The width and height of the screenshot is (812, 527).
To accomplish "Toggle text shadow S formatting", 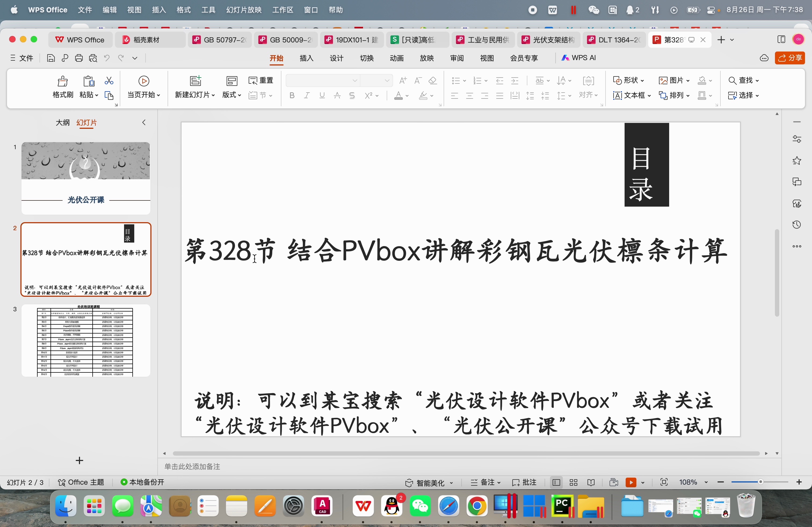I will click(x=352, y=96).
